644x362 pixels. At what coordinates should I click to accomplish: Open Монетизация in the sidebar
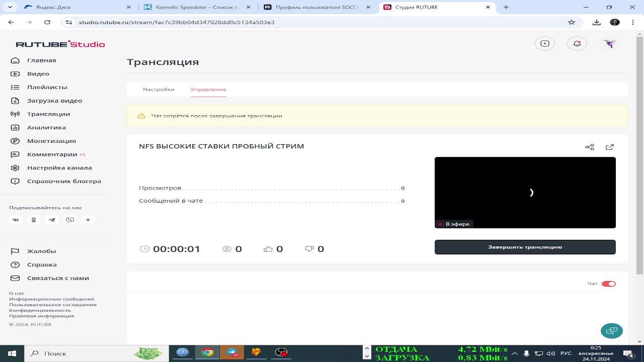tap(51, 141)
